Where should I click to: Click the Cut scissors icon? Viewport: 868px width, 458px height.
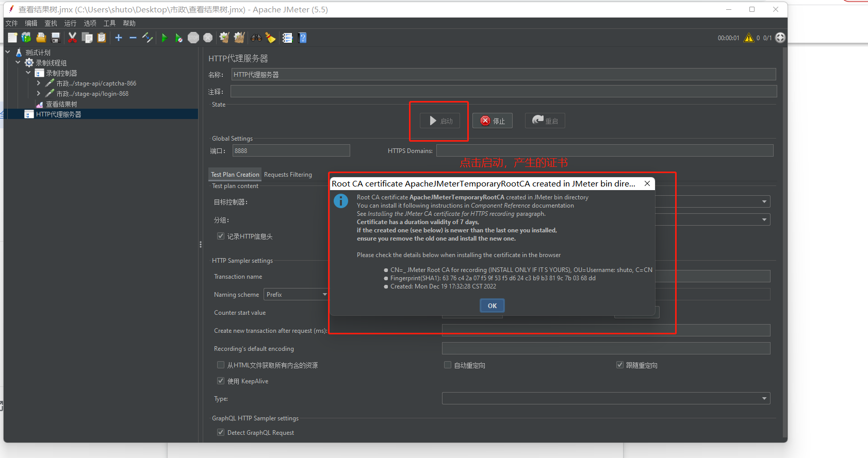pyautogui.click(x=72, y=38)
